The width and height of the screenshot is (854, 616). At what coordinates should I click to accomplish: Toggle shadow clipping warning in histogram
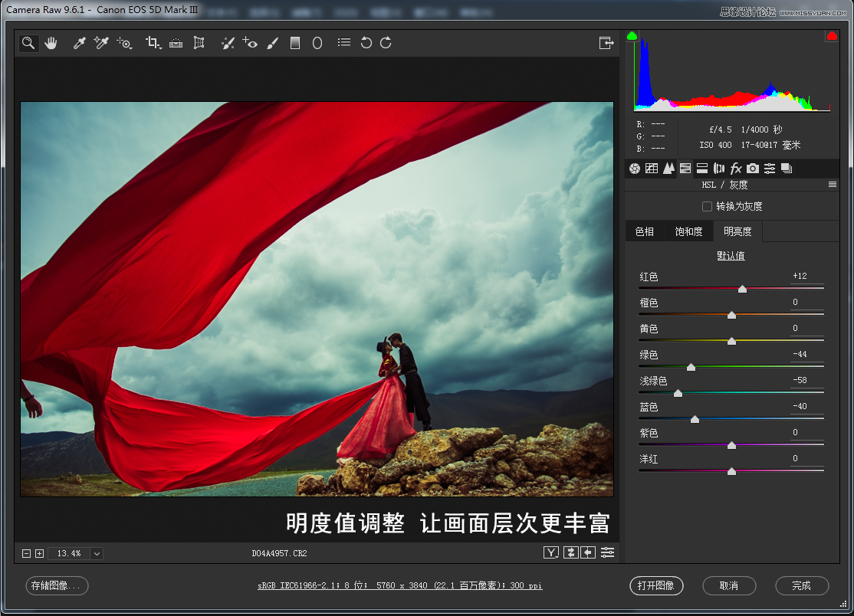tap(632, 36)
